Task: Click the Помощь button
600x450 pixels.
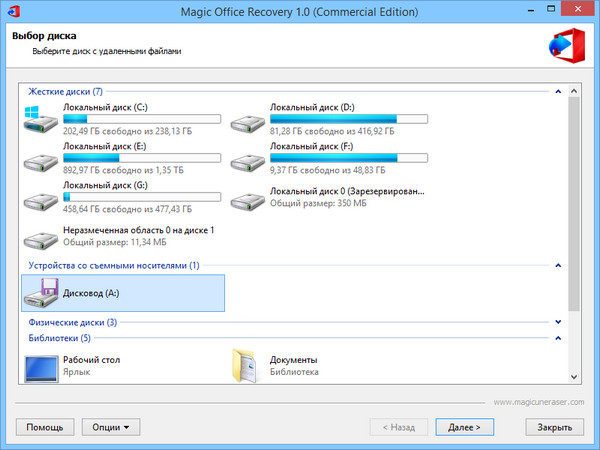Action: pos(45,427)
